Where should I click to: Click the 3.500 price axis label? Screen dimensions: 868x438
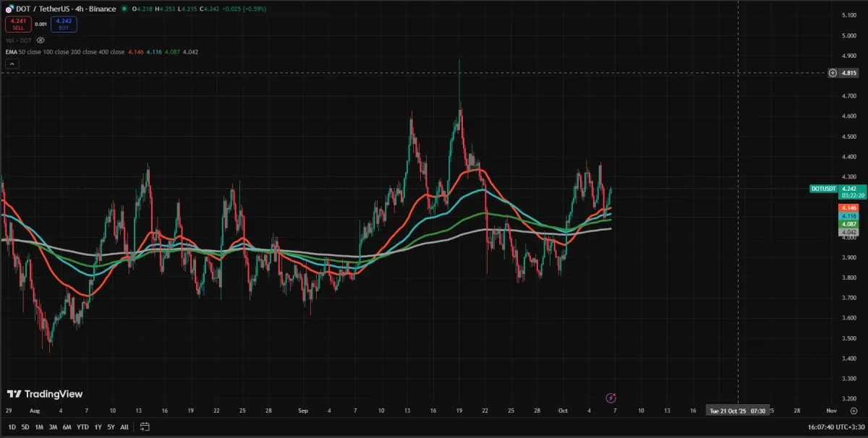(x=849, y=338)
